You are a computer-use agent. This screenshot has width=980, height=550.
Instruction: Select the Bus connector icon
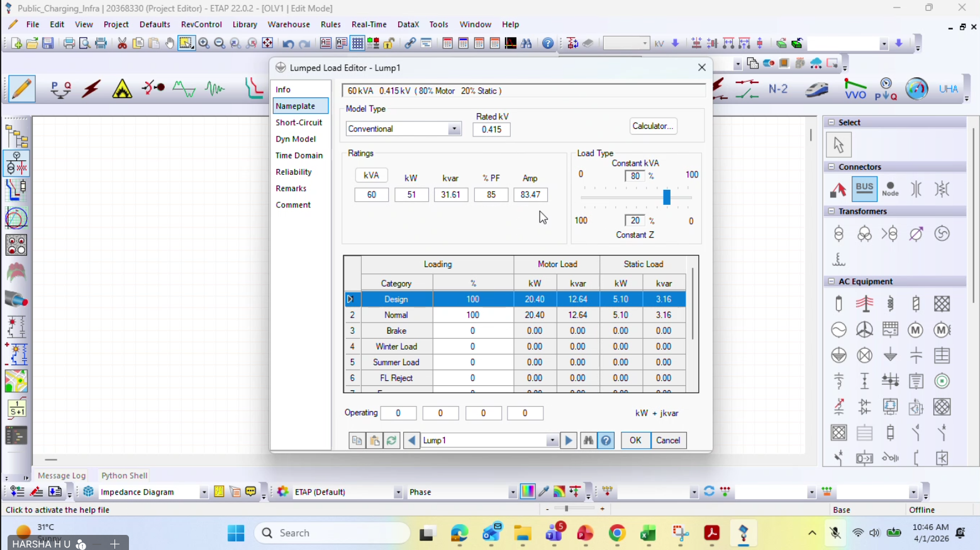click(x=864, y=189)
